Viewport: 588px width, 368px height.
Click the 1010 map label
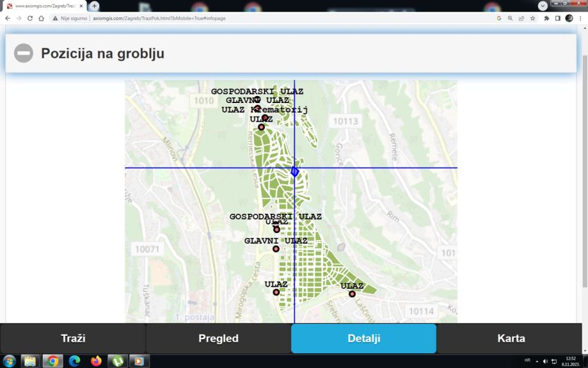[203, 100]
